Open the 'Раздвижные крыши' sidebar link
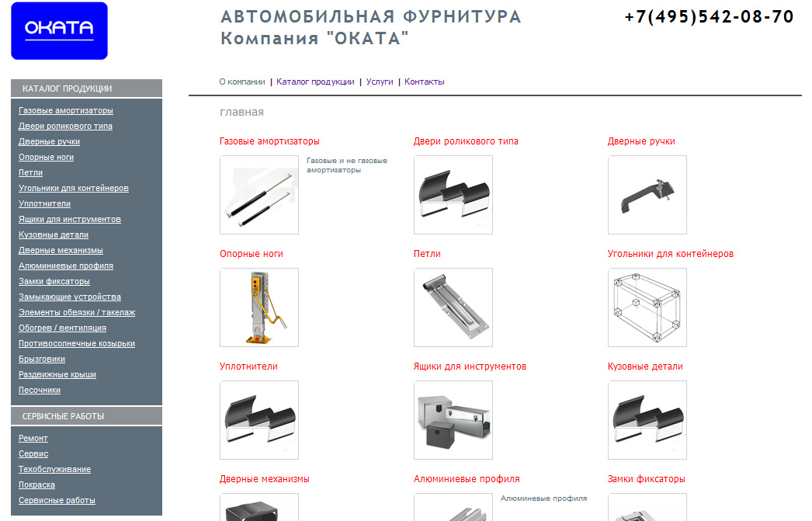812x521 pixels. click(x=57, y=374)
